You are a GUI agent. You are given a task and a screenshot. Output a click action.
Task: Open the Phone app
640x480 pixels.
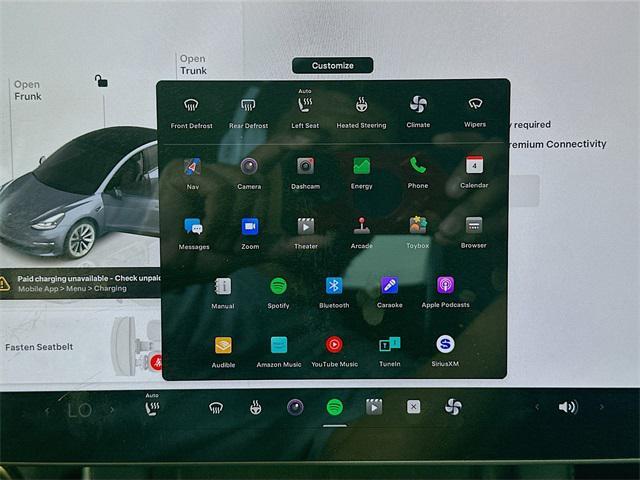coord(418,172)
